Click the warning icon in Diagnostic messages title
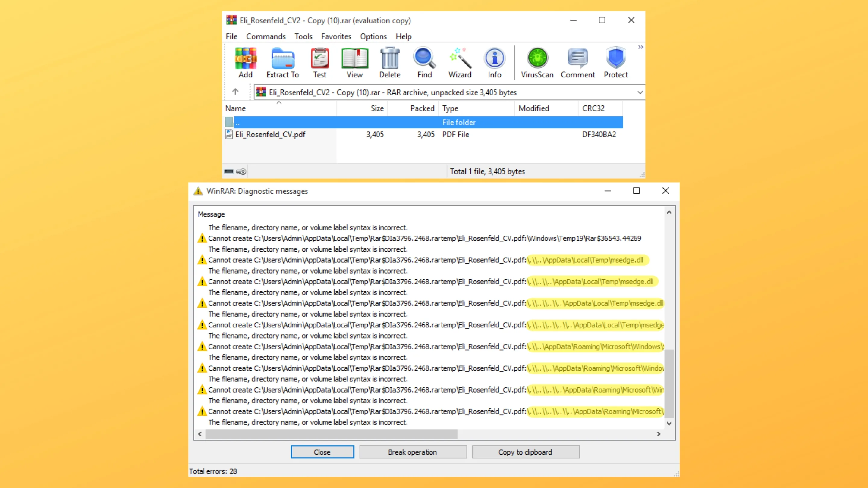Viewport: 868px width, 488px height. [198, 191]
